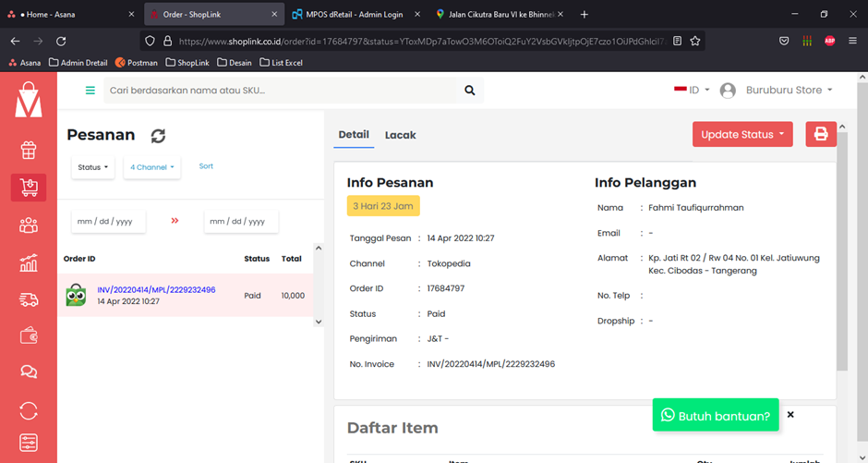Screen dimensions: 868x463
Task: Expand the Buruburu Store account menu
Action: tap(789, 91)
